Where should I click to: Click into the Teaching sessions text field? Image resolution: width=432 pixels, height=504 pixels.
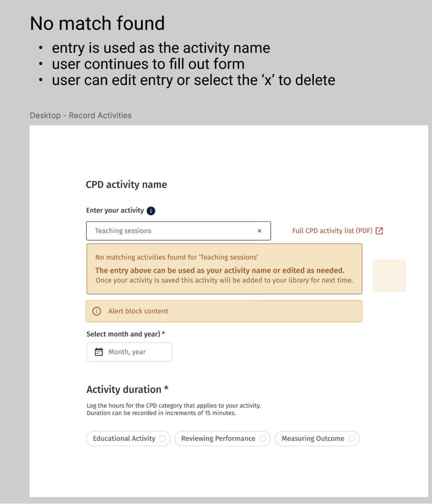click(178, 231)
